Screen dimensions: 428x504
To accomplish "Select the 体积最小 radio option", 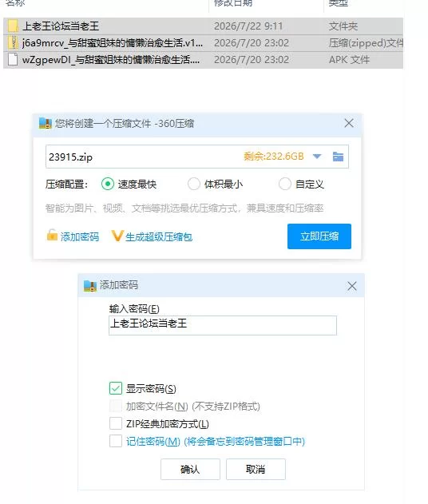I will [194, 185].
